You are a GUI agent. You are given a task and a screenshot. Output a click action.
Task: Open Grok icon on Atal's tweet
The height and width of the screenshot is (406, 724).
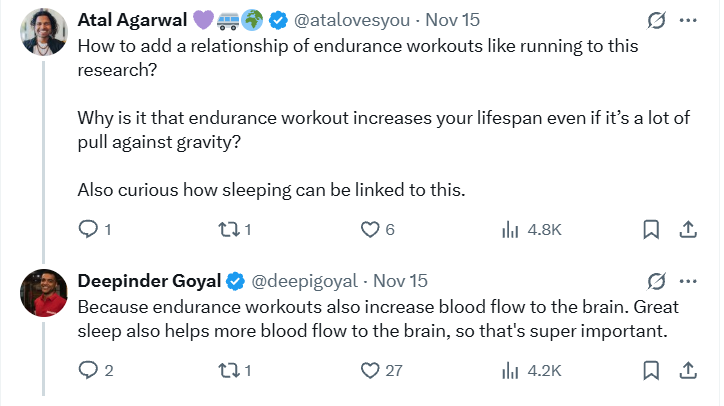(657, 20)
